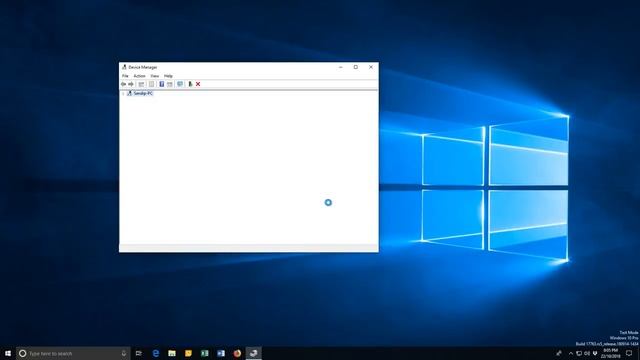
Task: Open the View menu
Action: (155, 76)
